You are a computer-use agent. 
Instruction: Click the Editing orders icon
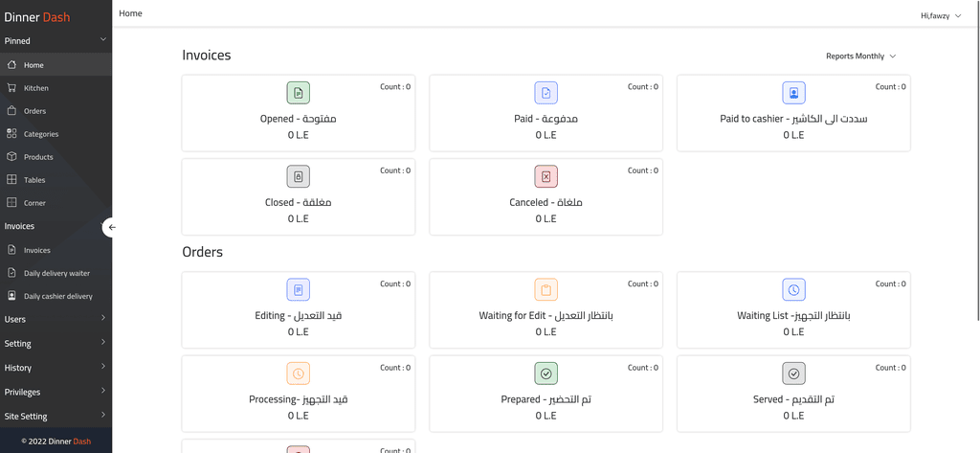pos(299,289)
